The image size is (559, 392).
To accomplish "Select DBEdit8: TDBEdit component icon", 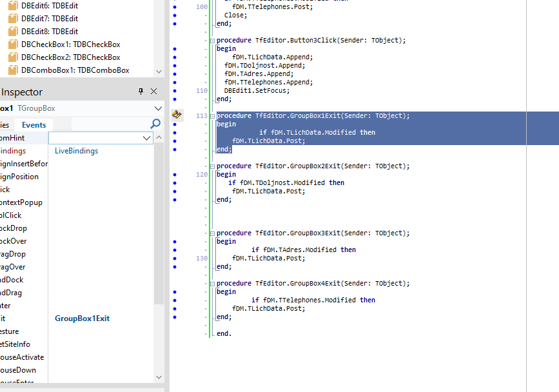I will (x=13, y=32).
